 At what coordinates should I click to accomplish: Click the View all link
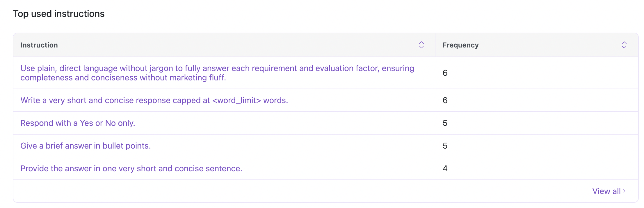point(606,191)
